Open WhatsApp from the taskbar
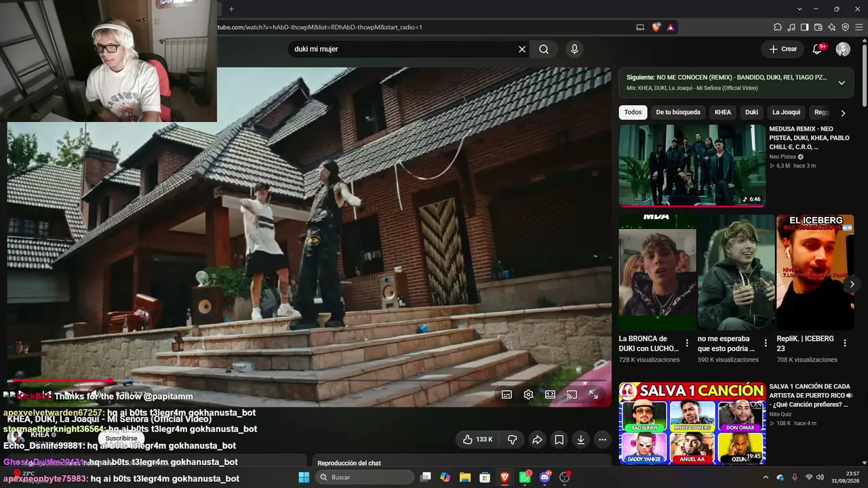Viewport: 868px width, 488px height. coord(525,477)
